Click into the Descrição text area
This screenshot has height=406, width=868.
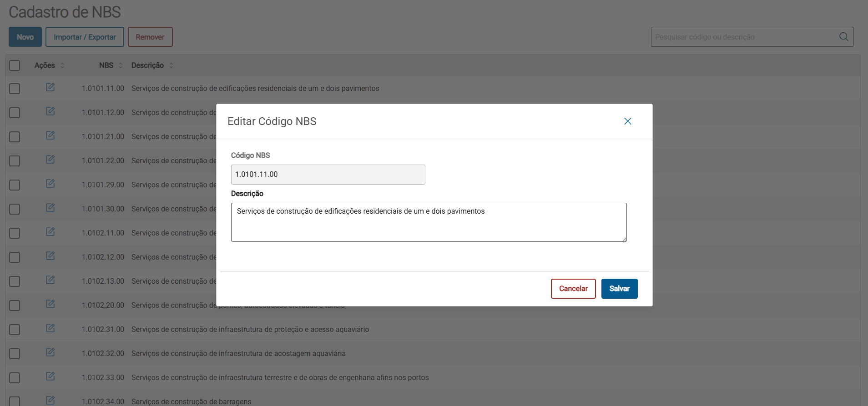click(x=429, y=222)
